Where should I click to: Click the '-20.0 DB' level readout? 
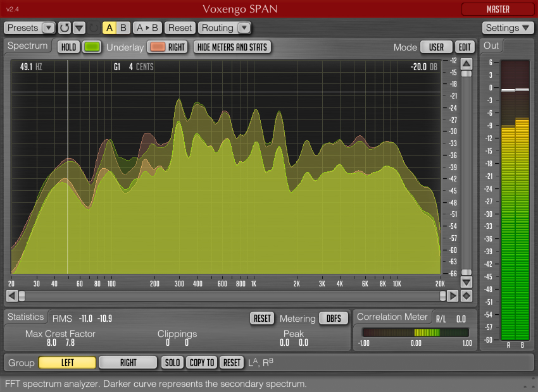(x=423, y=67)
